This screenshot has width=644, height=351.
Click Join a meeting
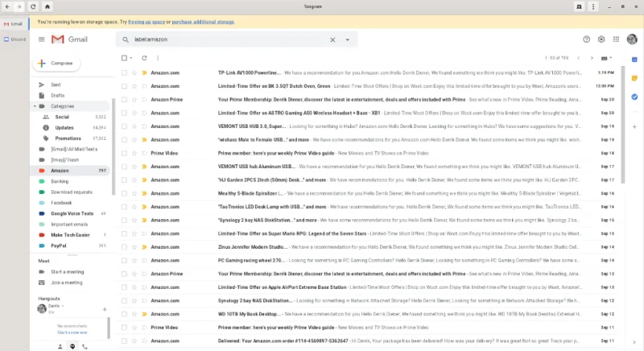pos(67,283)
